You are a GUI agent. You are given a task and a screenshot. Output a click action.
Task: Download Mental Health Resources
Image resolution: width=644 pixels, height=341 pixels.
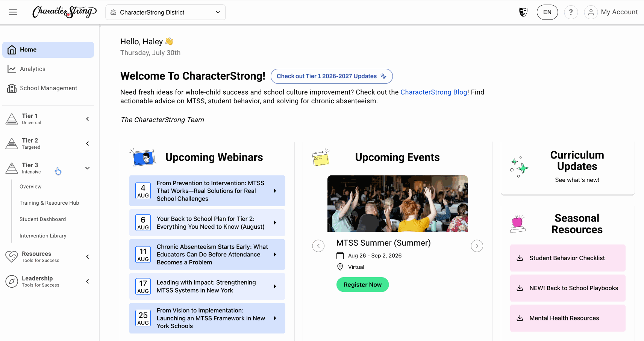[x=568, y=318]
